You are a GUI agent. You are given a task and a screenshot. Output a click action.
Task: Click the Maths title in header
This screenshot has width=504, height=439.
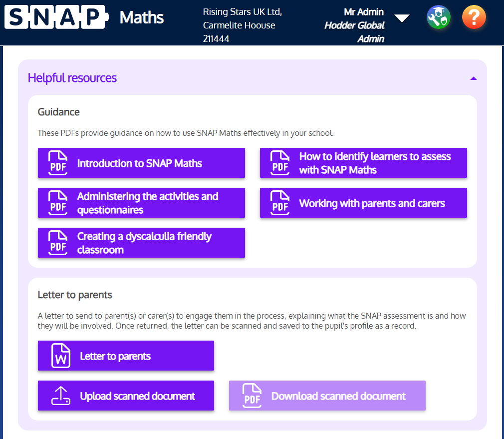point(142,17)
